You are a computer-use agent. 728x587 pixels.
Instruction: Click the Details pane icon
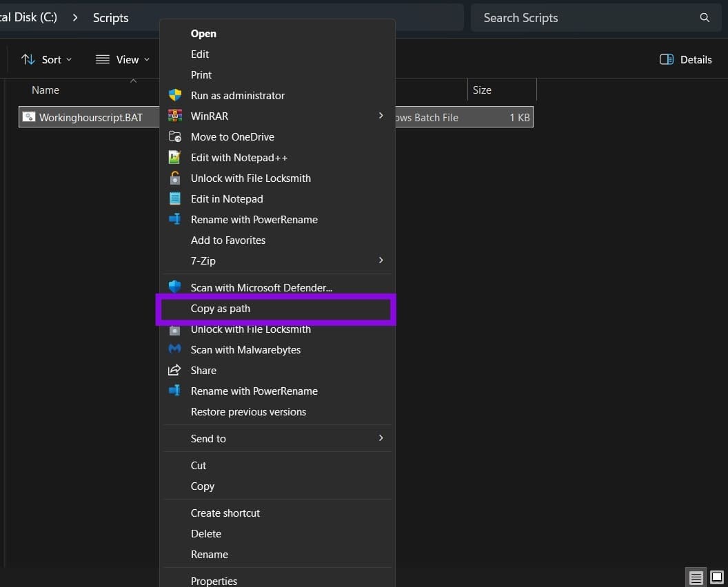tap(666, 59)
